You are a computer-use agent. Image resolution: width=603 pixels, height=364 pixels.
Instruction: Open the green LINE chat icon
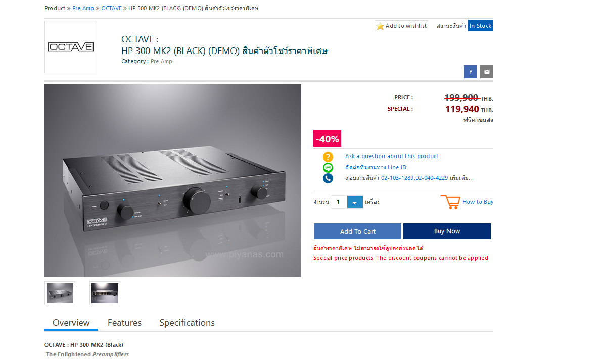coord(328,168)
